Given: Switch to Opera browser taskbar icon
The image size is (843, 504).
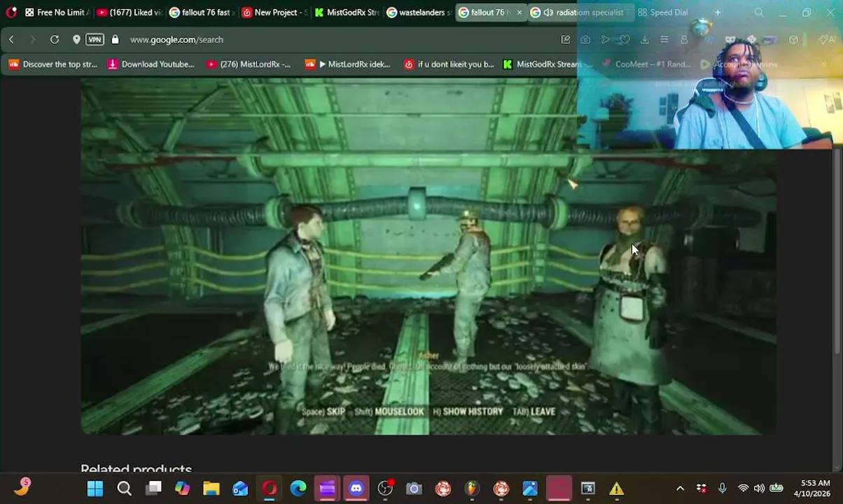Looking at the screenshot, I should [270, 489].
